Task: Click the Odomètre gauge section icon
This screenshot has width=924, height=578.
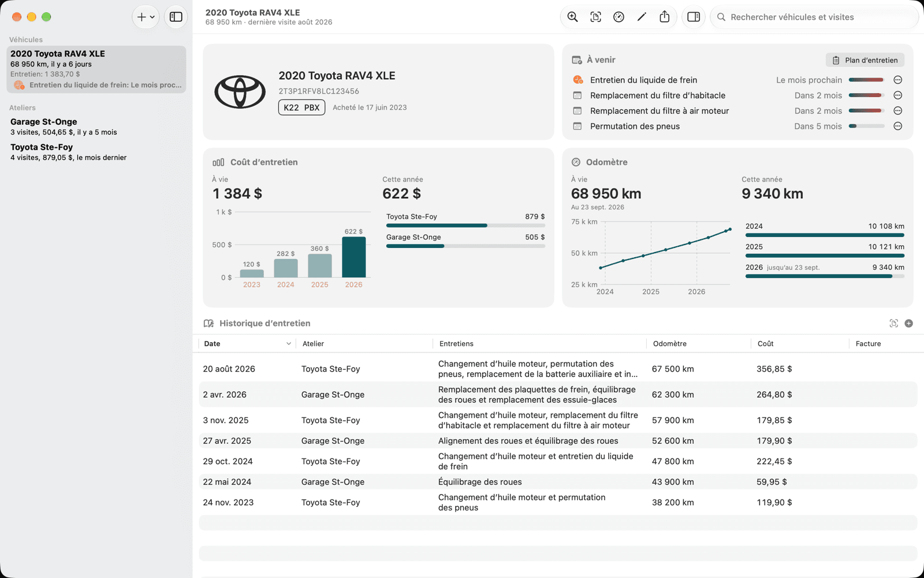Action: pyautogui.click(x=576, y=162)
